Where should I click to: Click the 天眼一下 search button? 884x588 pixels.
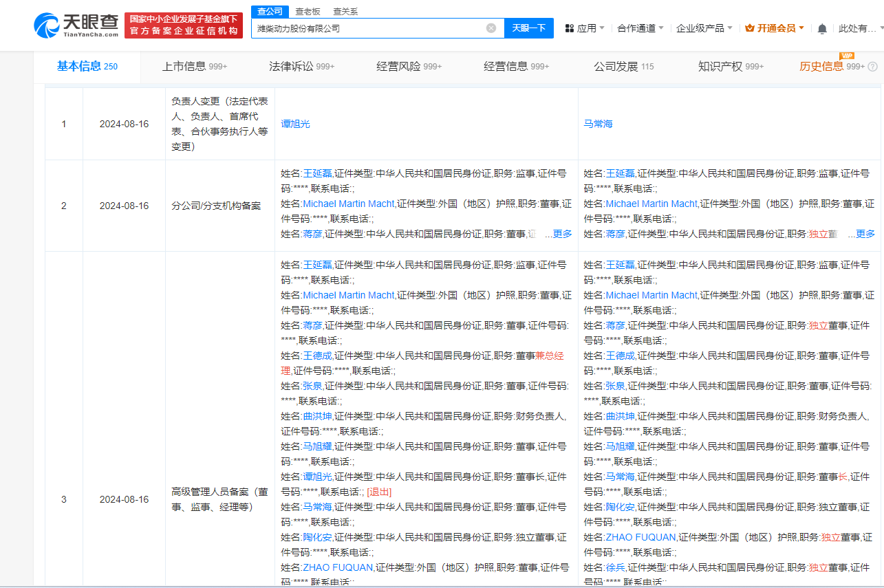[x=529, y=28]
